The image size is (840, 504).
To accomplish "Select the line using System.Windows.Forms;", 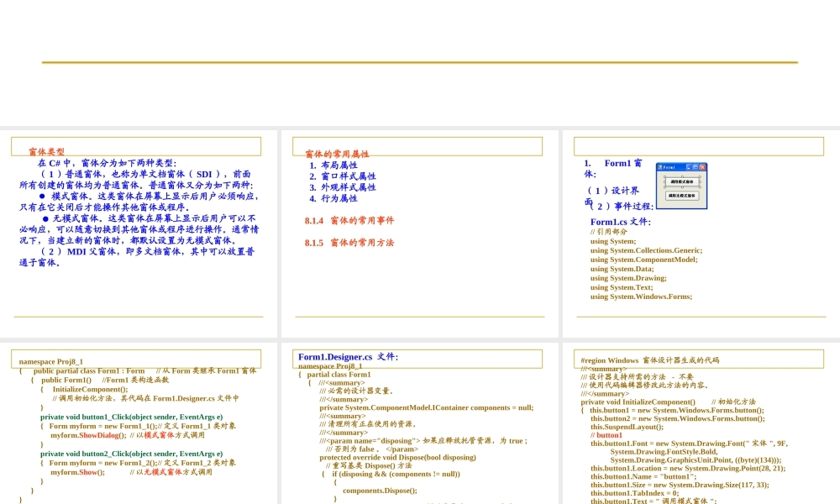I will (641, 297).
